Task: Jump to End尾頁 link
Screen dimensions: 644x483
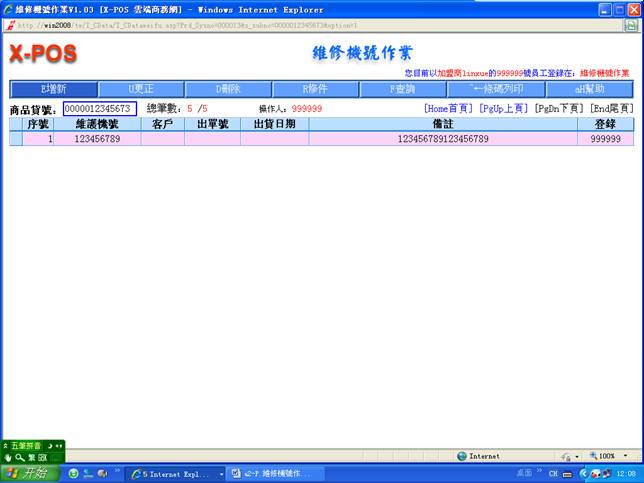Action: (610, 108)
